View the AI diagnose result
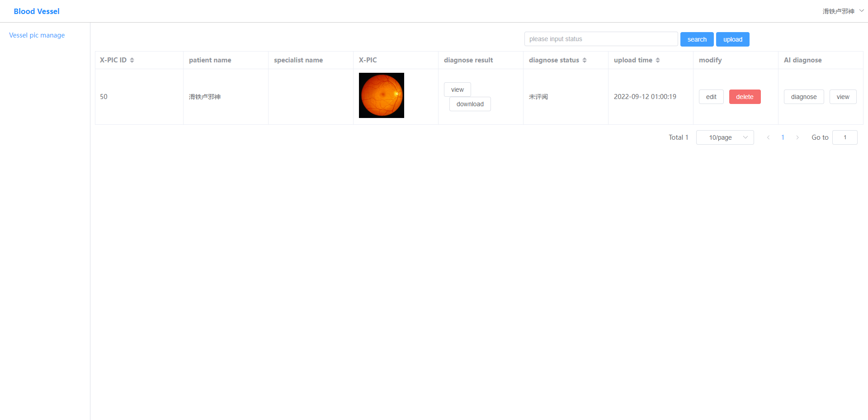This screenshot has height=420, width=868. [843, 96]
